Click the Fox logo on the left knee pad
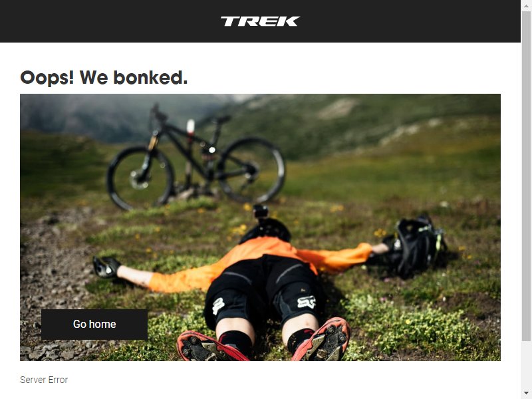 [x=218, y=306]
